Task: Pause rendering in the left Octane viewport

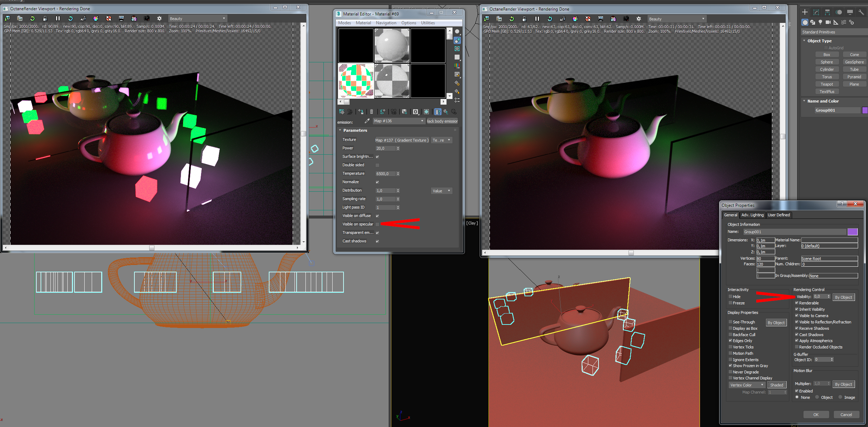Action: pyautogui.click(x=57, y=18)
